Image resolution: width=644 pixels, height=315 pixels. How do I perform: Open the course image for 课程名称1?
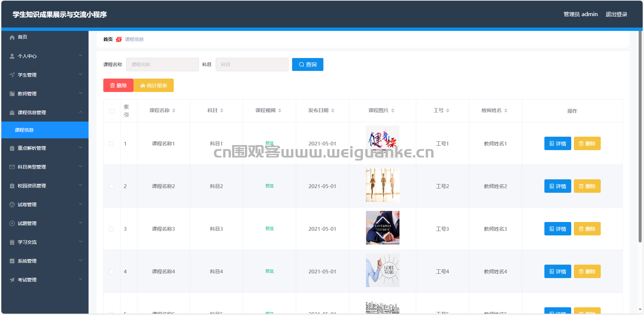[383, 142]
